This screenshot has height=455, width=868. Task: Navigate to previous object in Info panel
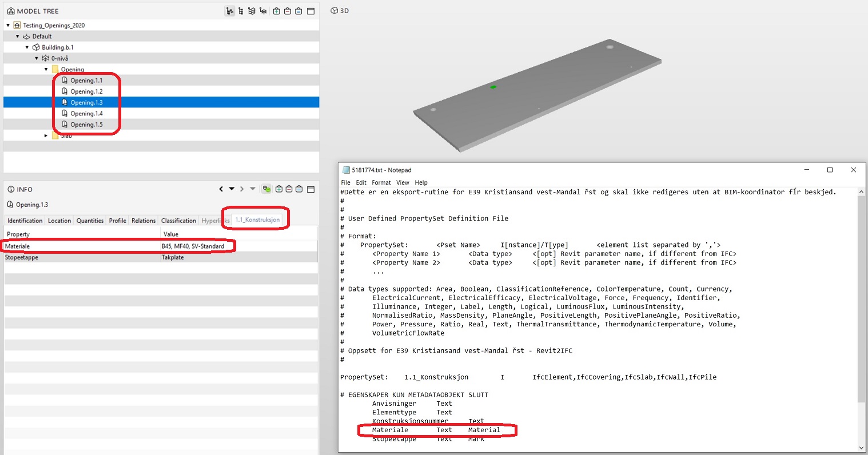pos(221,189)
